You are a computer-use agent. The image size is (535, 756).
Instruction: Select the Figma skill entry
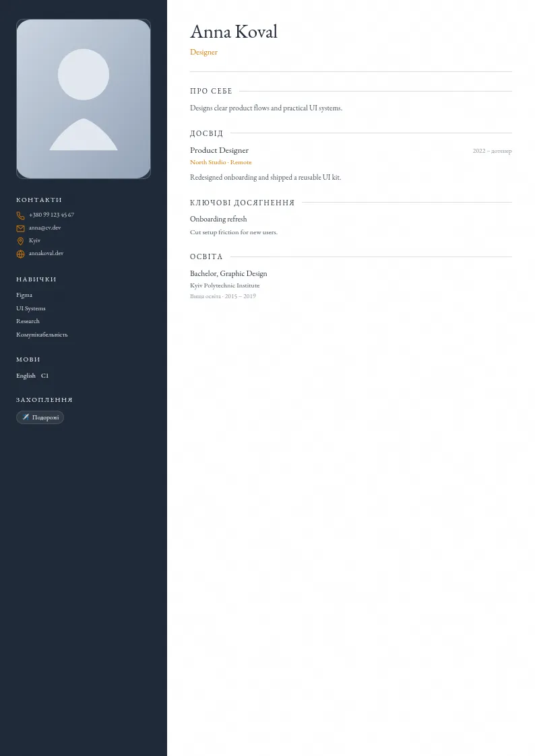pos(24,295)
